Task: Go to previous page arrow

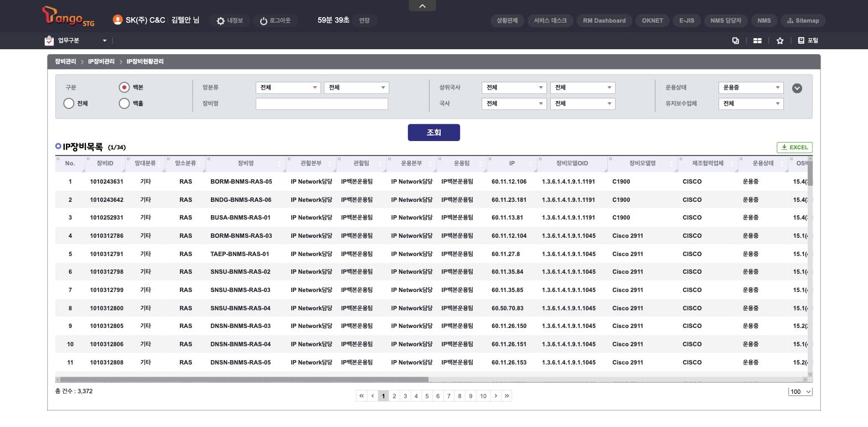Action: (x=373, y=396)
